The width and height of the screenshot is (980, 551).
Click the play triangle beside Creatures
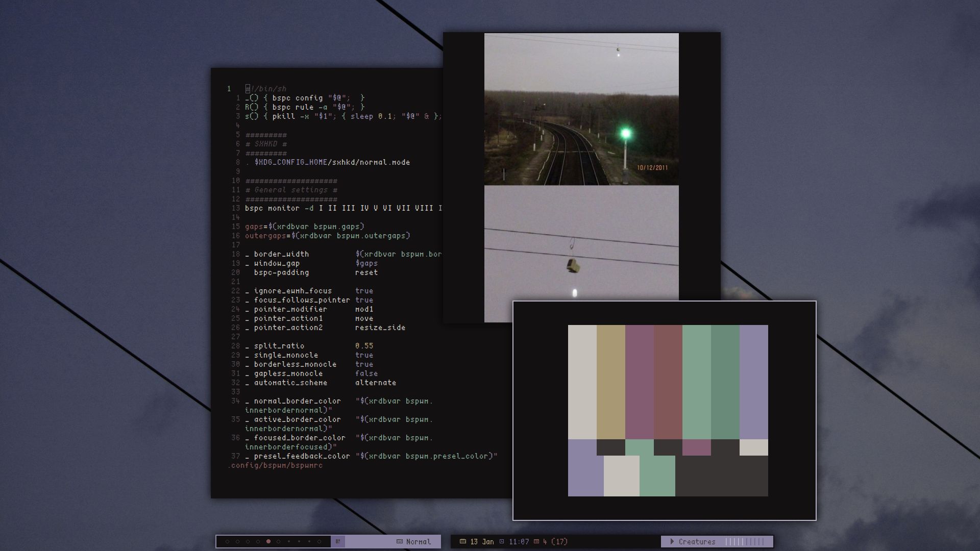(x=672, y=542)
